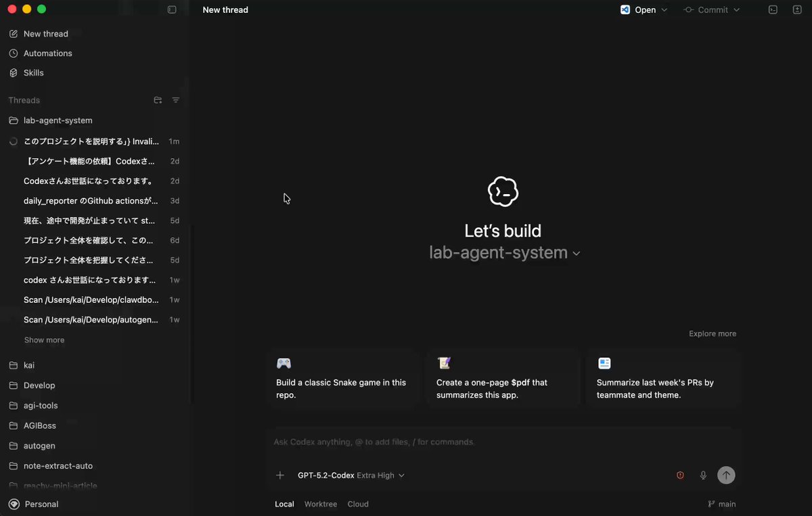Click the diff panel icon at top right

coord(797,9)
